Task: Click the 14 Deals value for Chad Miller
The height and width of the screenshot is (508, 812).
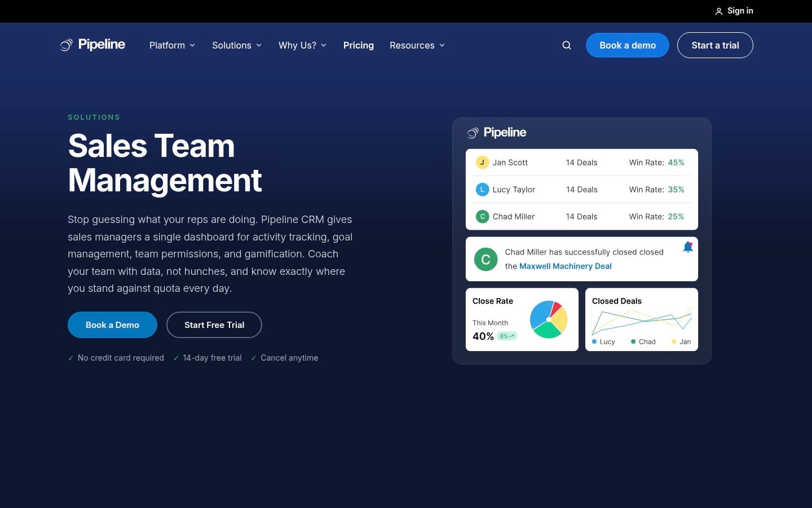Action: tap(581, 217)
